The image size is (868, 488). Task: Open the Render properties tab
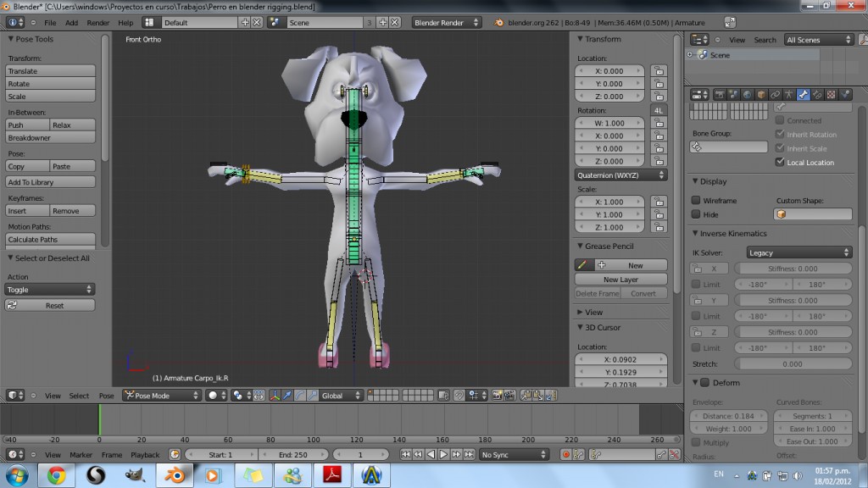[x=720, y=94]
